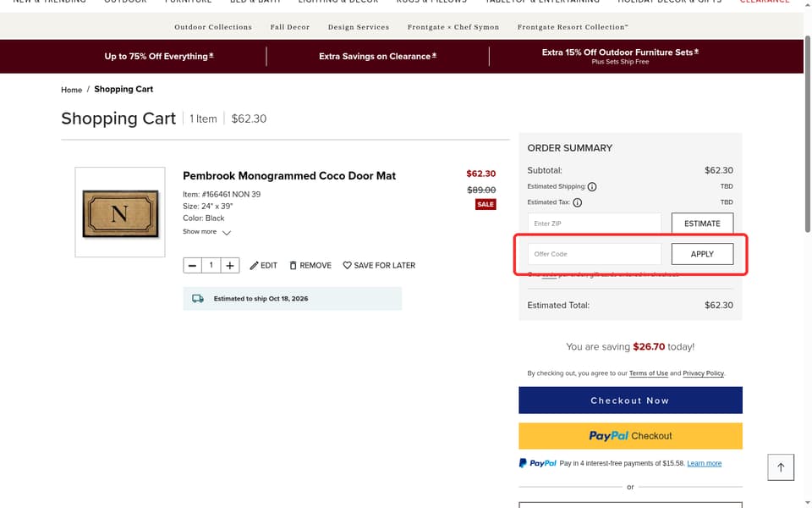Open Frontgate Resort Collection menu item
Viewport: 812px width, 508px height.
click(573, 27)
